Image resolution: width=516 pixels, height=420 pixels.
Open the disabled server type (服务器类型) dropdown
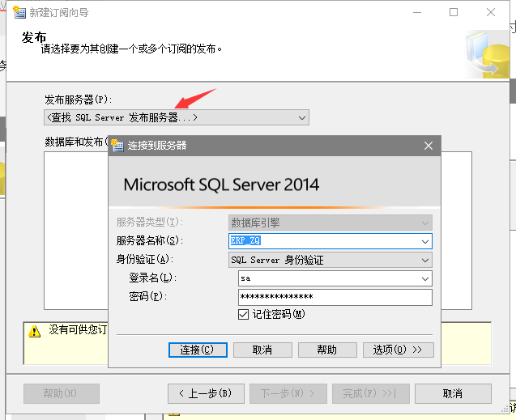[330, 223]
